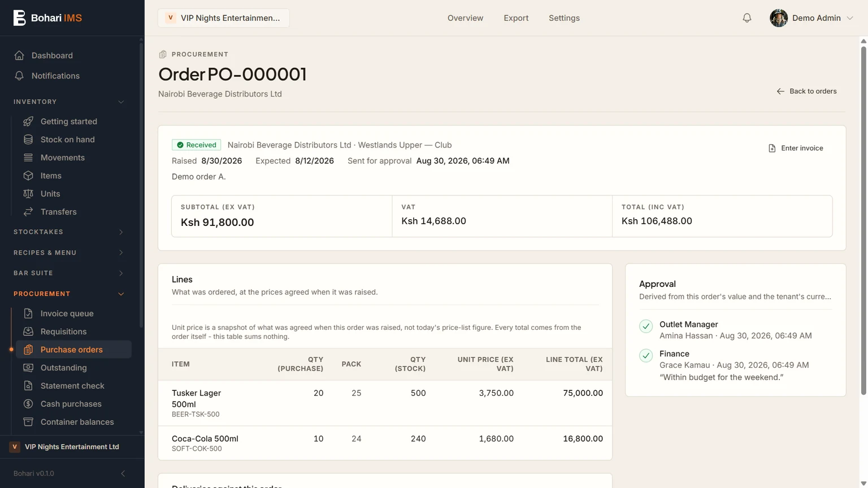Click the Statement check icon
Image resolution: width=868 pixels, height=488 pixels.
pyautogui.click(x=28, y=386)
